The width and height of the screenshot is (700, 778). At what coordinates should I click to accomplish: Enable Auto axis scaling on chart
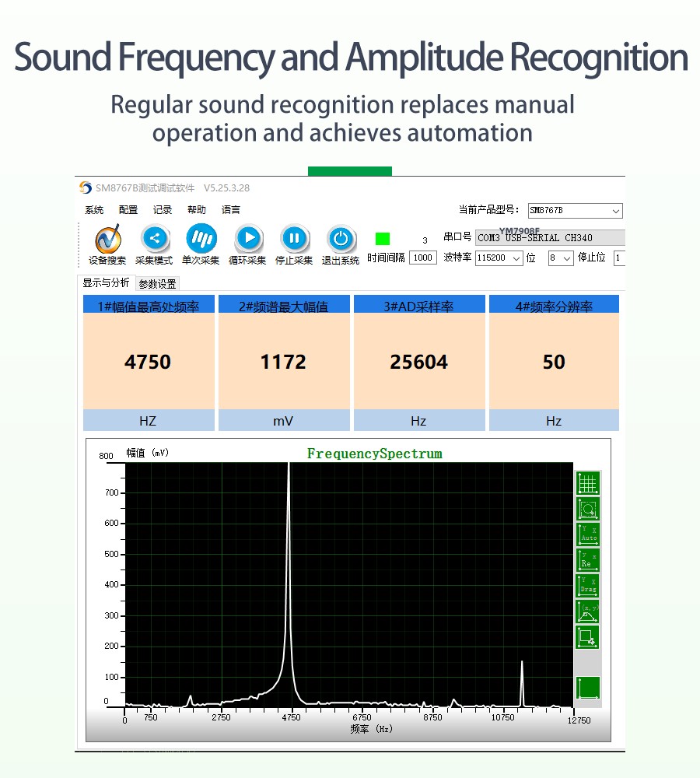588,534
